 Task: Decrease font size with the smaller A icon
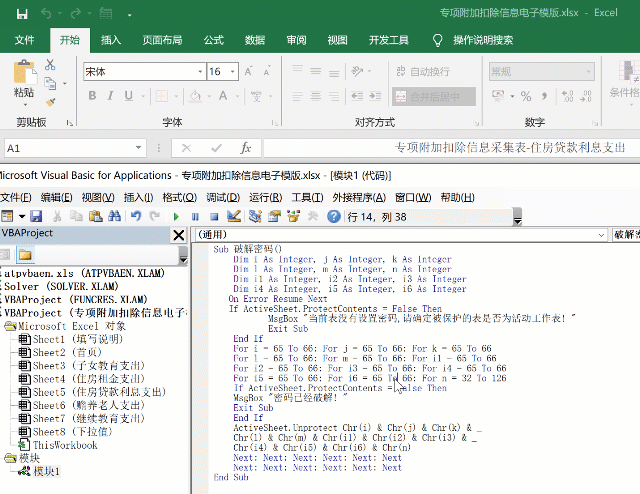tap(267, 72)
